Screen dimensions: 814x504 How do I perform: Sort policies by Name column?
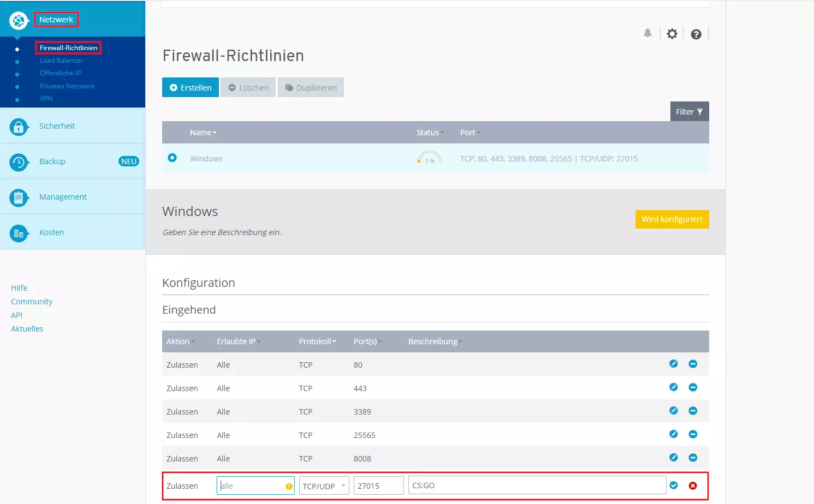click(x=203, y=133)
